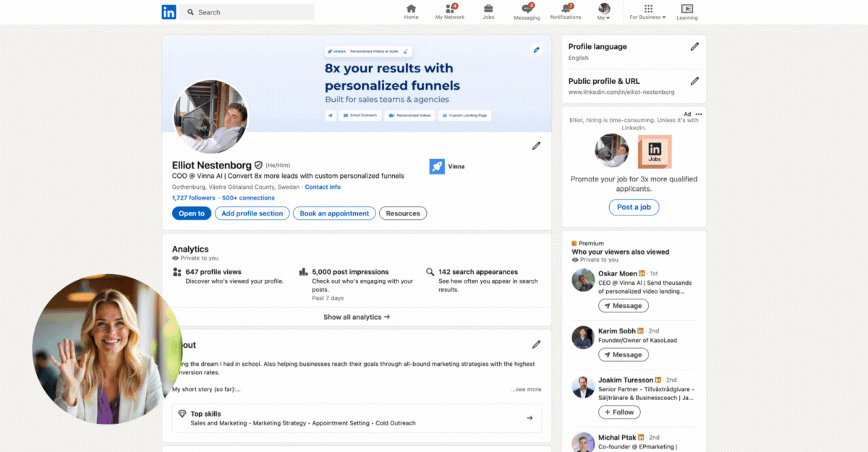868x452 pixels.
Task: Open Notifications bell icon
Action: click(566, 12)
